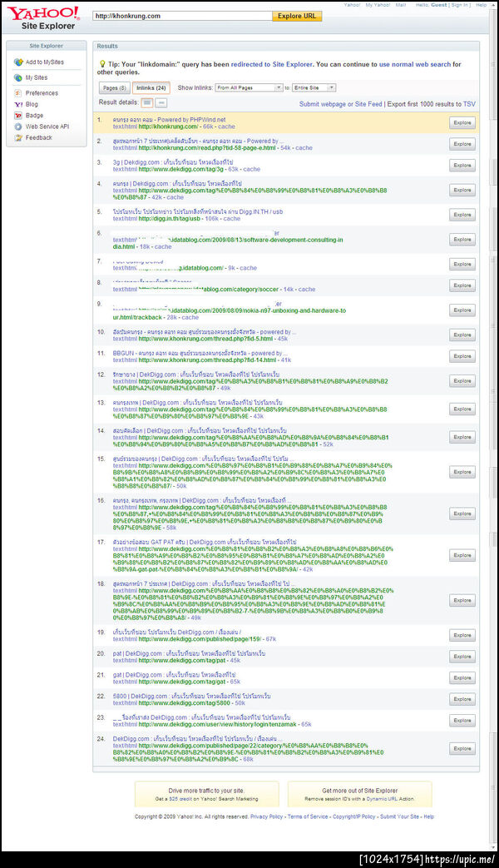
Task: Click Explore button for result 10
Action: pyautogui.click(x=462, y=335)
